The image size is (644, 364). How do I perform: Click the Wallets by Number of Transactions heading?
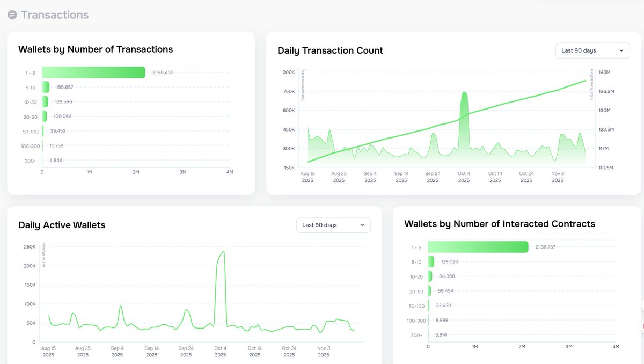pos(96,49)
